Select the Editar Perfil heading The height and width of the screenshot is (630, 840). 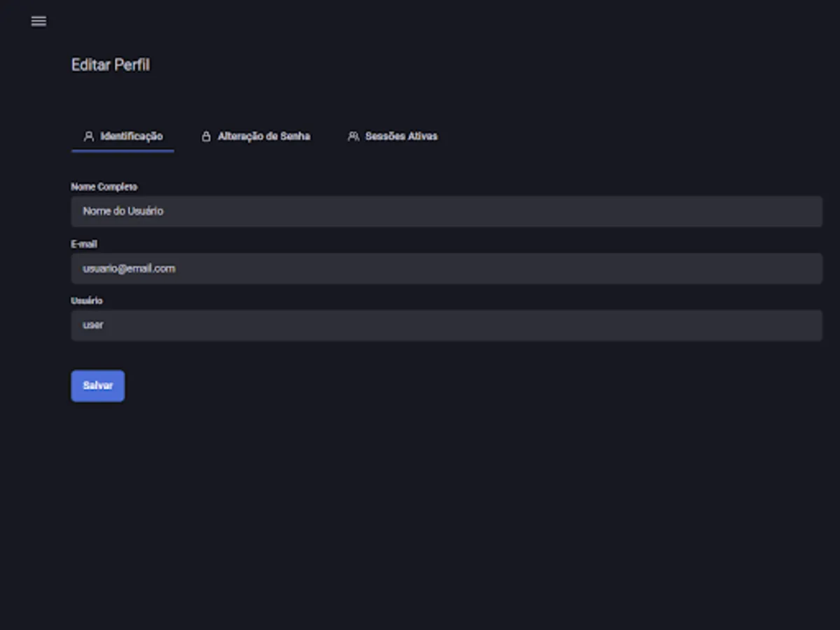coord(111,65)
